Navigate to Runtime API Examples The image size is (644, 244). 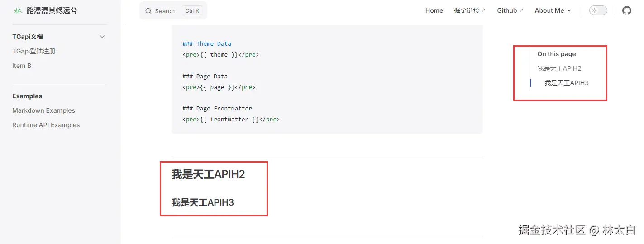coord(46,125)
